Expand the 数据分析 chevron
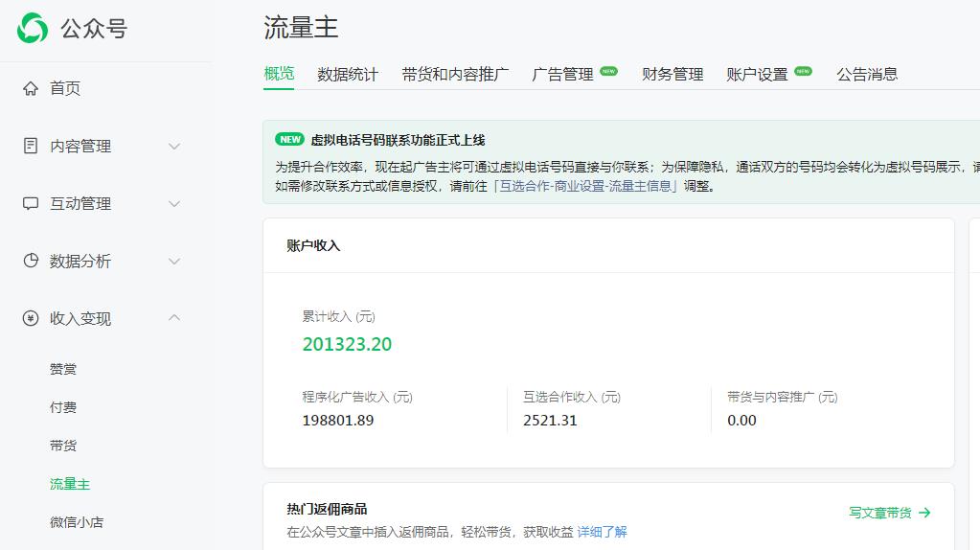This screenshot has width=980, height=550. pyautogui.click(x=174, y=262)
